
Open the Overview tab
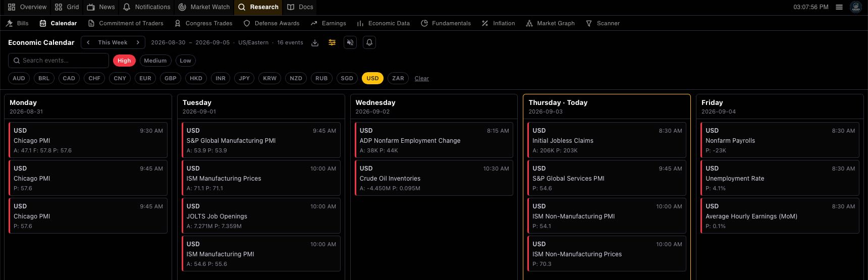point(27,7)
